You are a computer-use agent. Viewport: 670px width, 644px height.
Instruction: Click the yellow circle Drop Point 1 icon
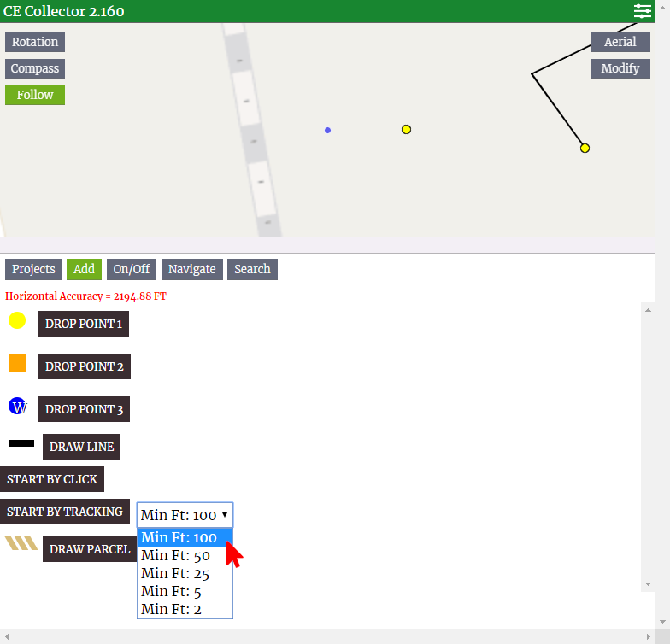pyautogui.click(x=17, y=321)
